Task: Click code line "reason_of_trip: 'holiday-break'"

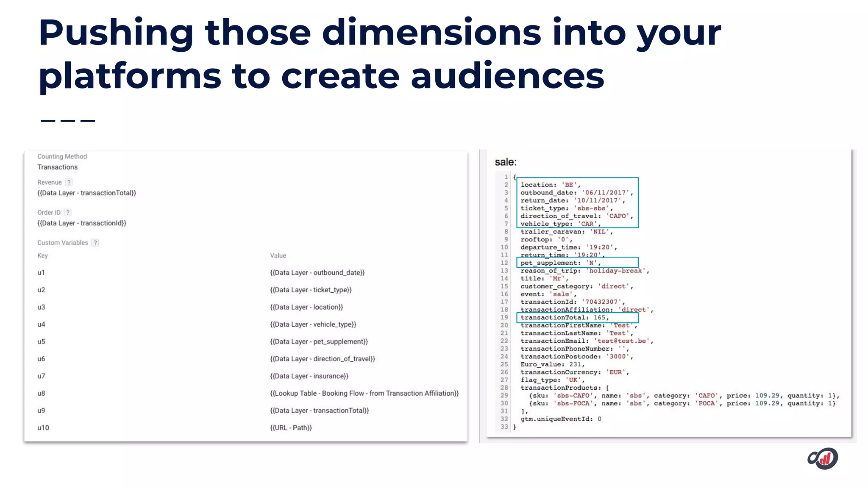Action: pyautogui.click(x=585, y=271)
